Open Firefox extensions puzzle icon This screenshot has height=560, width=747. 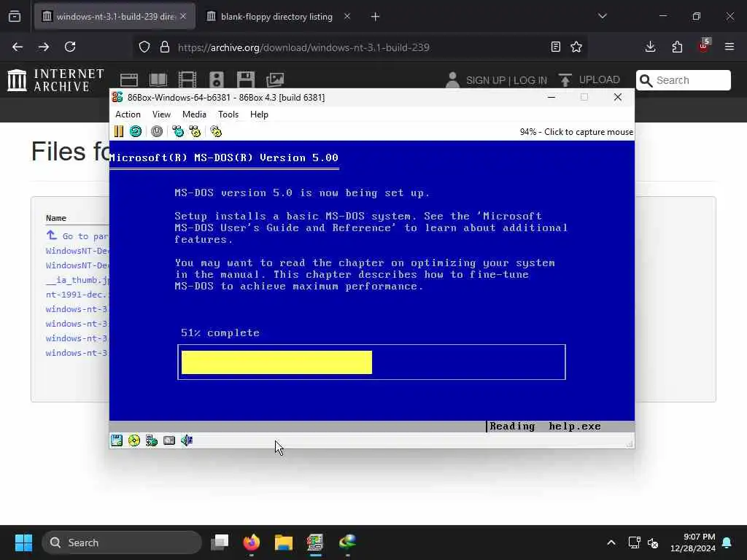coord(677,47)
